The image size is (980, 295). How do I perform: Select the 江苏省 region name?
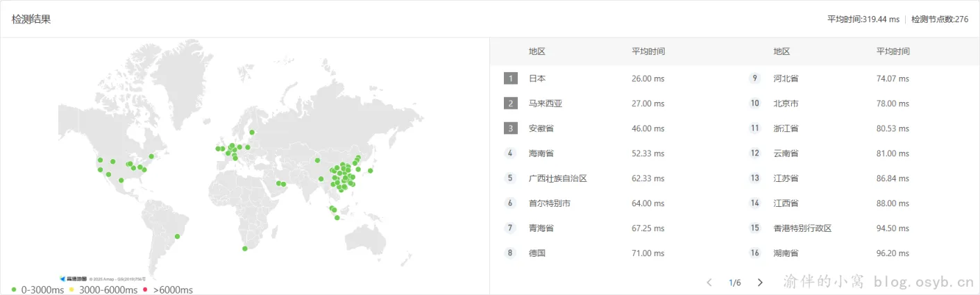tap(786, 178)
